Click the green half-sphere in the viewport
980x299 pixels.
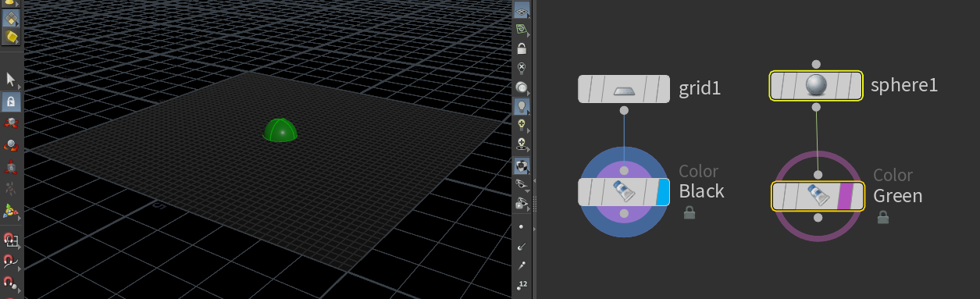click(x=280, y=131)
